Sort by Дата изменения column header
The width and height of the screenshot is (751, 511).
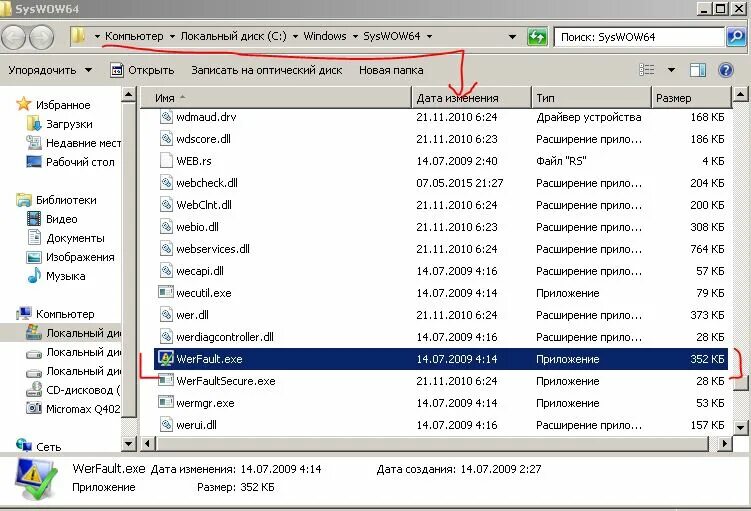click(x=471, y=98)
